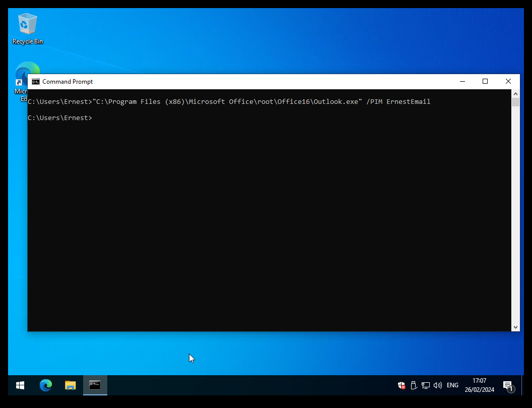Viewport: 532px width, 408px height.
Task: Open the Windows Security tray icon
Action: pyautogui.click(x=402, y=385)
